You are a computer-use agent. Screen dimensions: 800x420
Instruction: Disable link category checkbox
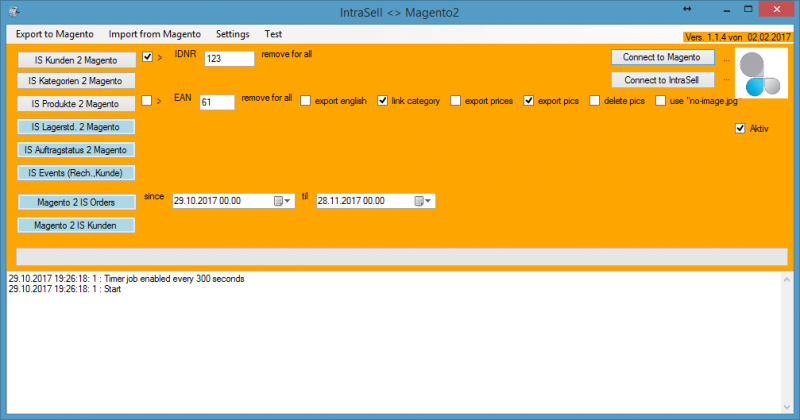click(382, 101)
